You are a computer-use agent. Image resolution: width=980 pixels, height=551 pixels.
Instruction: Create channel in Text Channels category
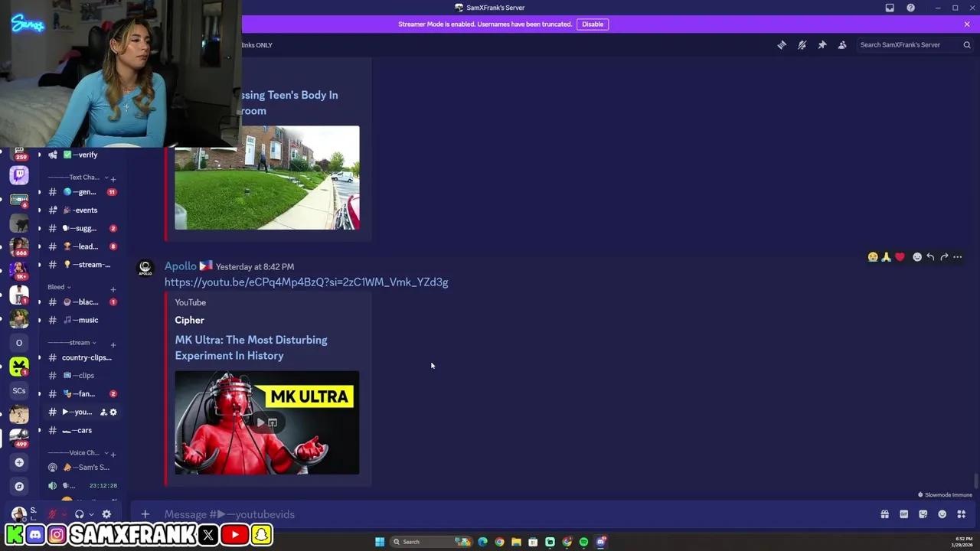(x=113, y=179)
